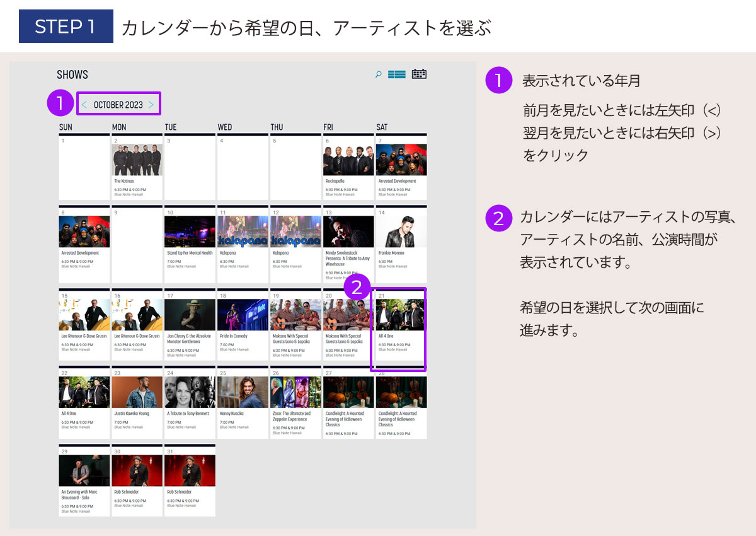The image size is (756, 536).
Task: Click Justin Kawika Young show title
Action: point(132,414)
